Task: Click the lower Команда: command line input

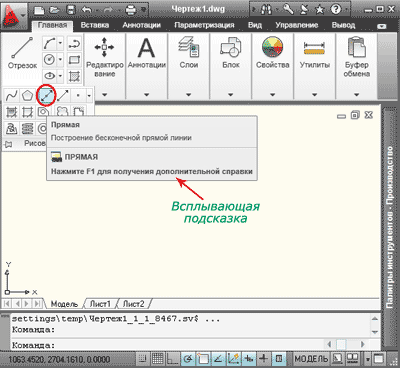Action: 167,345
